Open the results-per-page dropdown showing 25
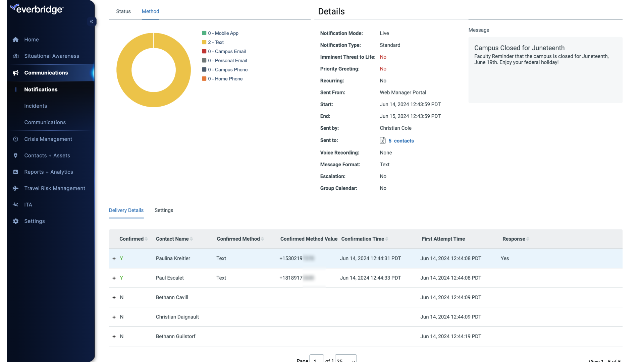 pos(345,359)
